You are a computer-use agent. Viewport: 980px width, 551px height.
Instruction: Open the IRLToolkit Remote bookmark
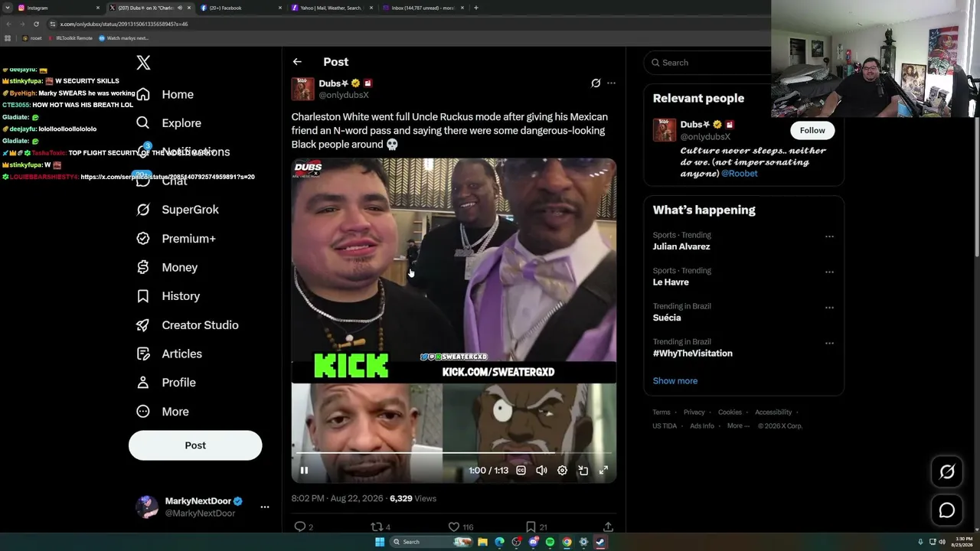(x=70, y=38)
